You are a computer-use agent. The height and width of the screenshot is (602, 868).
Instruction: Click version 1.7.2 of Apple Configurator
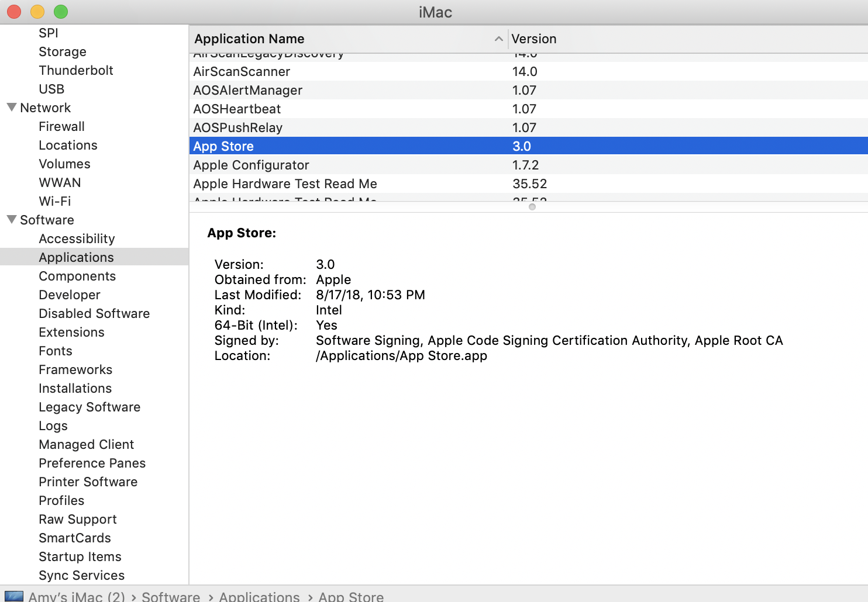click(x=526, y=165)
